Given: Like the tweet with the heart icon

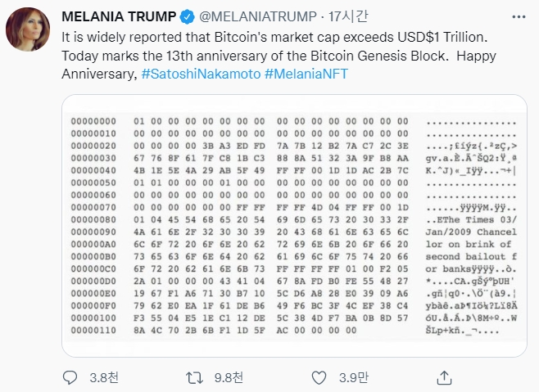Looking at the screenshot, I should (317, 377).
